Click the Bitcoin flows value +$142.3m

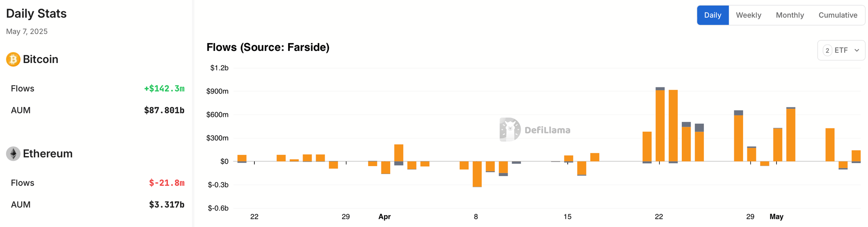164,89
